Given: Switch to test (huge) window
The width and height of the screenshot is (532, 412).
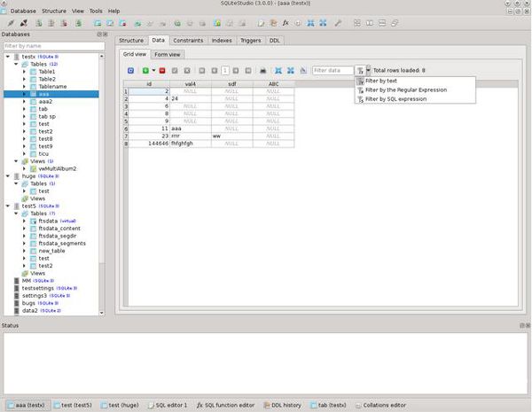Looking at the screenshot, I should [x=120, y=405].
